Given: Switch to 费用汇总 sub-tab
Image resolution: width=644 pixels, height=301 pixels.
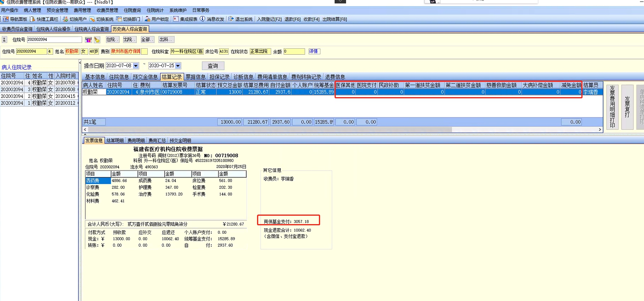Looking at the screenshot, I should [157, 141].
